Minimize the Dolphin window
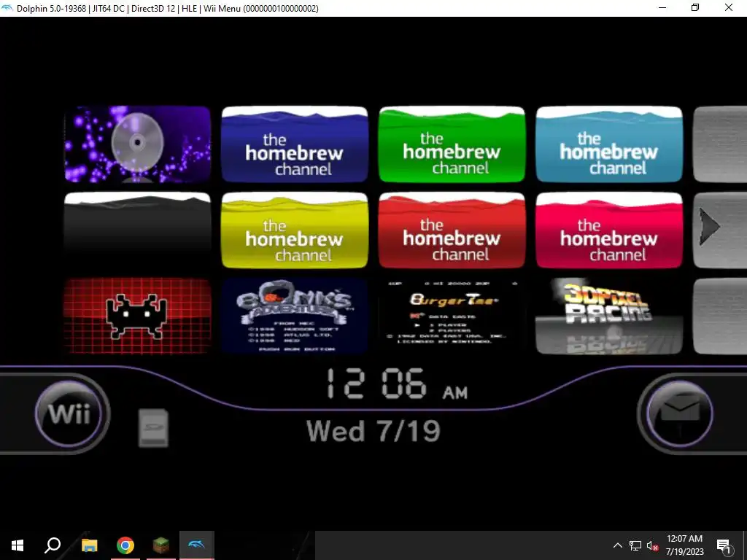Viewport: 747px width, 560px height. click(x=662, y=8)
